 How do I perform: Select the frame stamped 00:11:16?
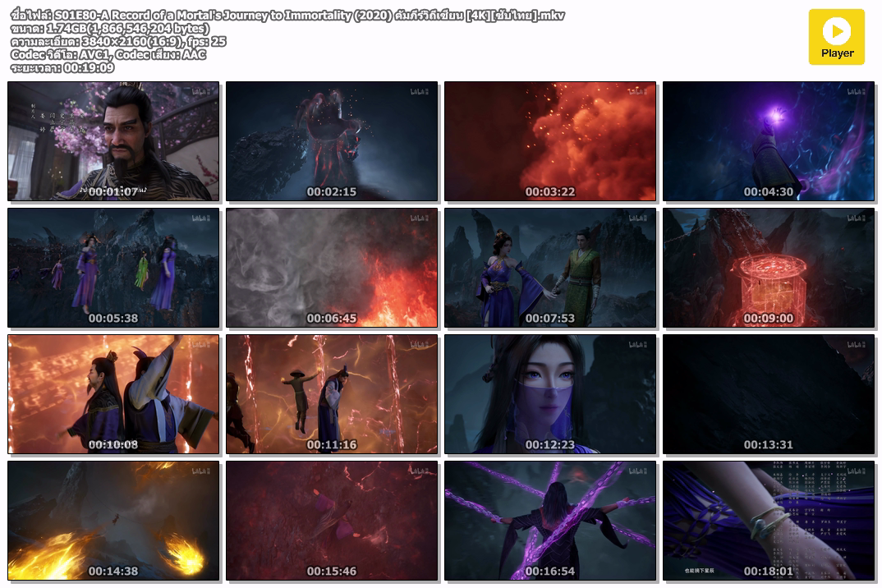point(332,394)
